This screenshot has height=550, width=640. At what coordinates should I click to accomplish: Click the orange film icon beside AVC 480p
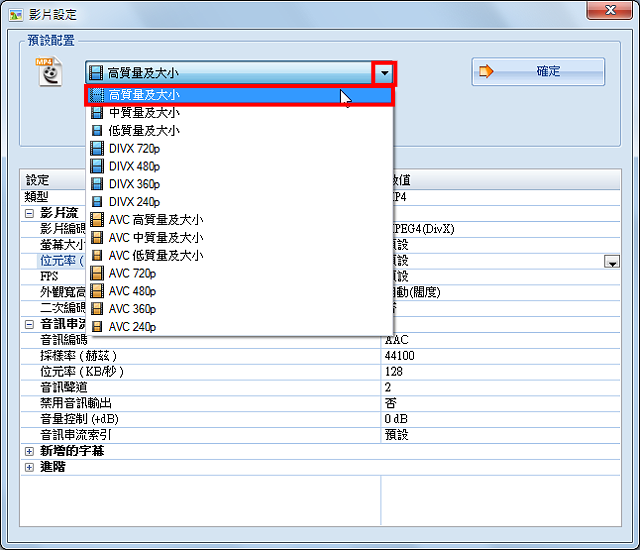[x=97, y=291]
